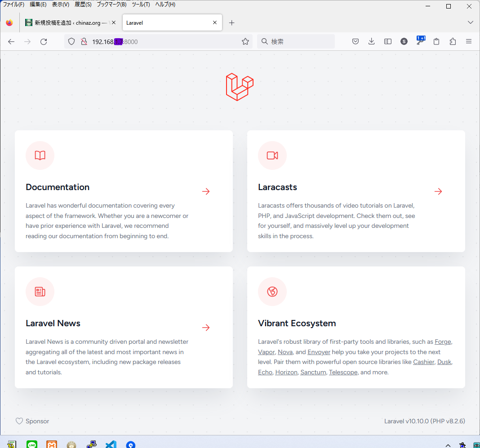Click the red Laravel logo
The height and width of the screenshot is (448, 480).
click(240, 87)
